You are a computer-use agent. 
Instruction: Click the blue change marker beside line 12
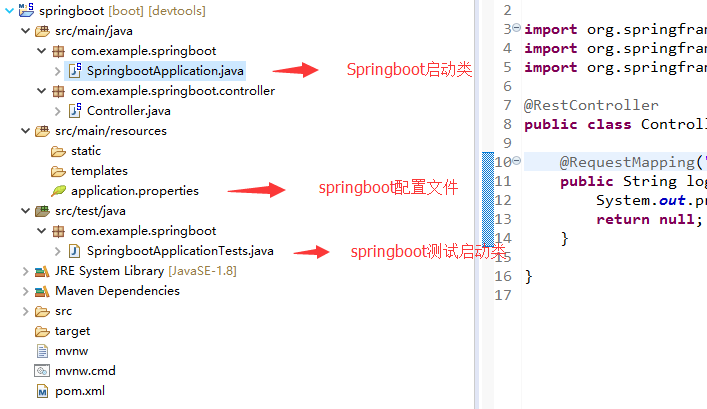click(488, 200)
